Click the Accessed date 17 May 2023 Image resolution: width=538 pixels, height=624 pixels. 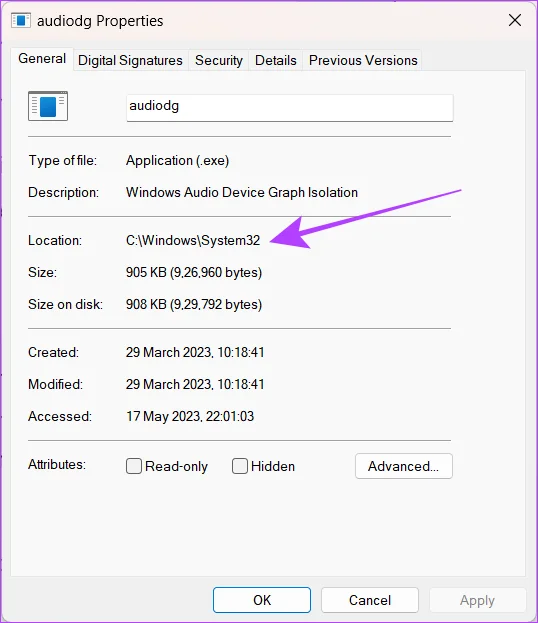coord(190,416)
